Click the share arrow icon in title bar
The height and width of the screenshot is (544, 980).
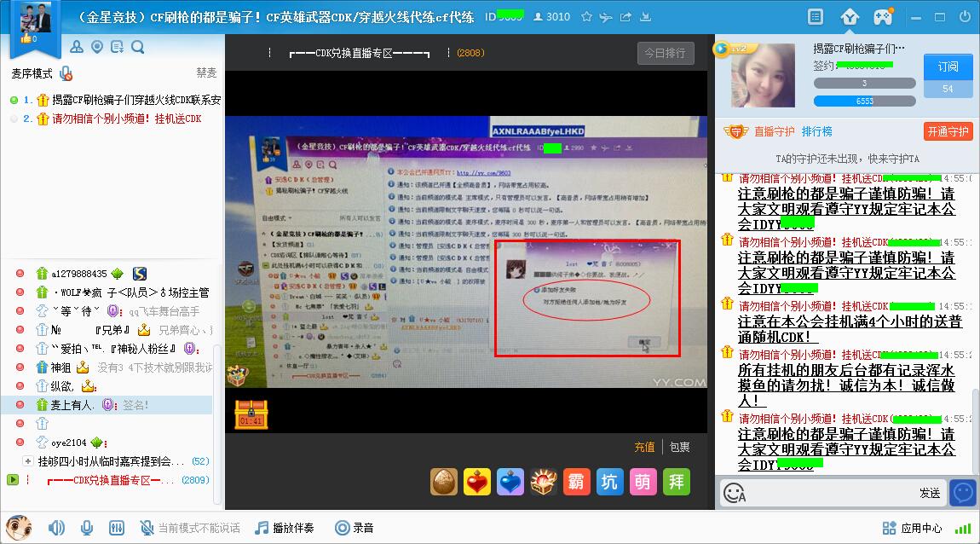(x=625, y=17)
